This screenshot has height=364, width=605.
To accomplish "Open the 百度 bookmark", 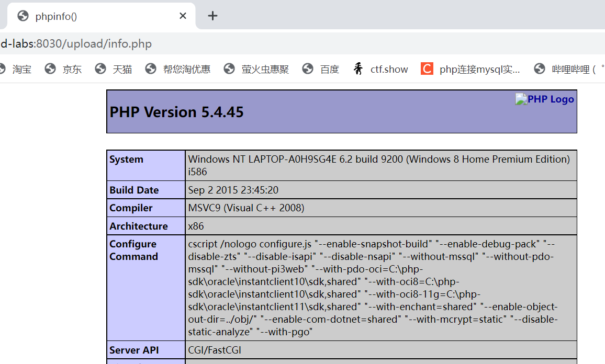I will [x=321, y=69].
